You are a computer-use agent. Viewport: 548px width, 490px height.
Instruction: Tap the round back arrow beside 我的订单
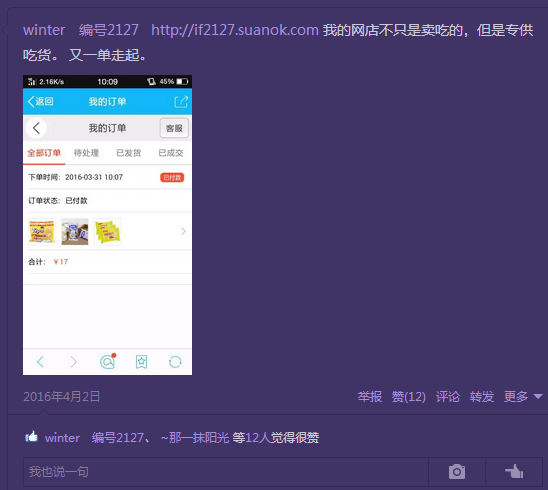[x=36, y=128]
